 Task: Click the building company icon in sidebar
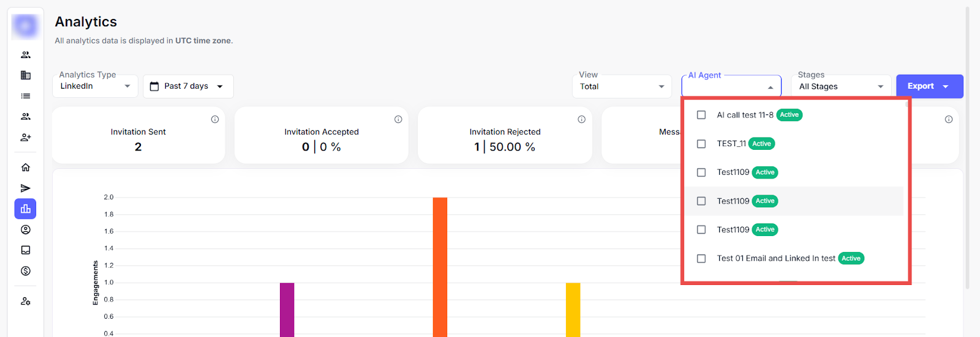(25, 75)
